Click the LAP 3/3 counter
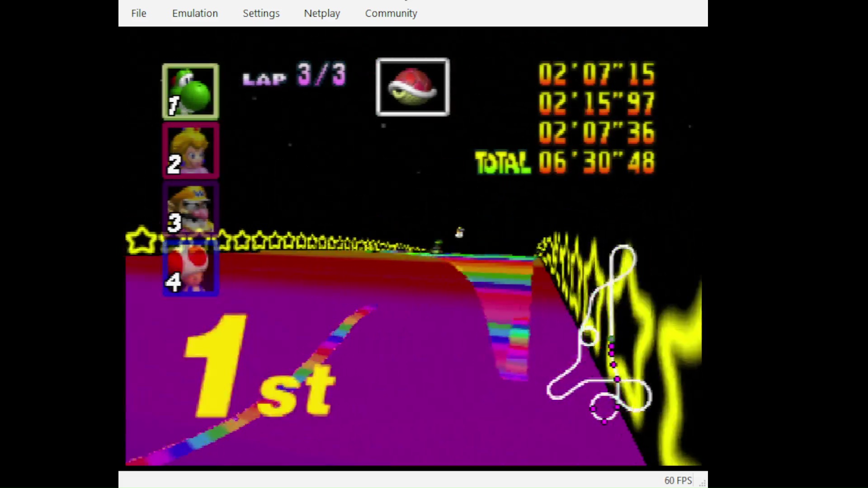The image size is (868, 488). (294, 75)
